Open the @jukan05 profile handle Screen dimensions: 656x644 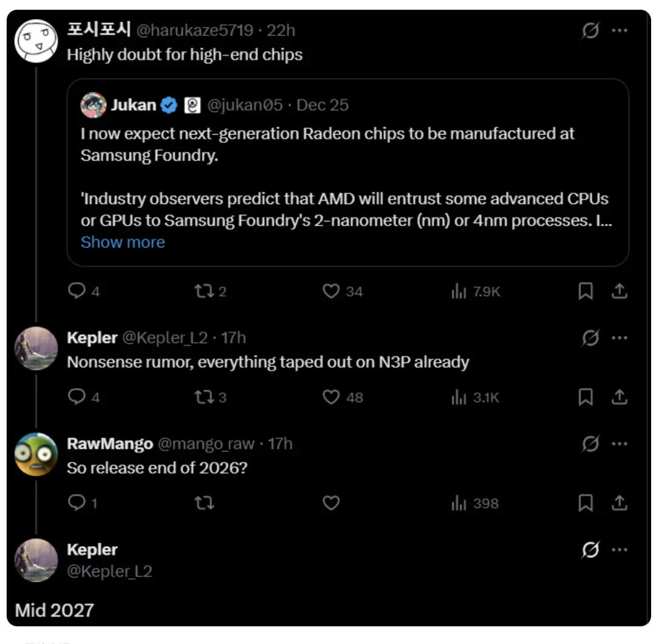pos(245,105)
